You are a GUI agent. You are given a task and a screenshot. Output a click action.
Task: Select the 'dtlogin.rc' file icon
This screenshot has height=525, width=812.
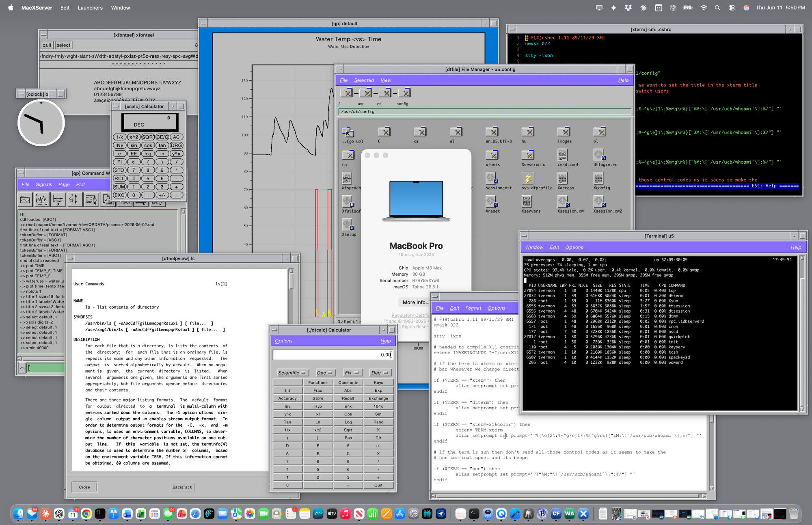click(x=599, y=155)
